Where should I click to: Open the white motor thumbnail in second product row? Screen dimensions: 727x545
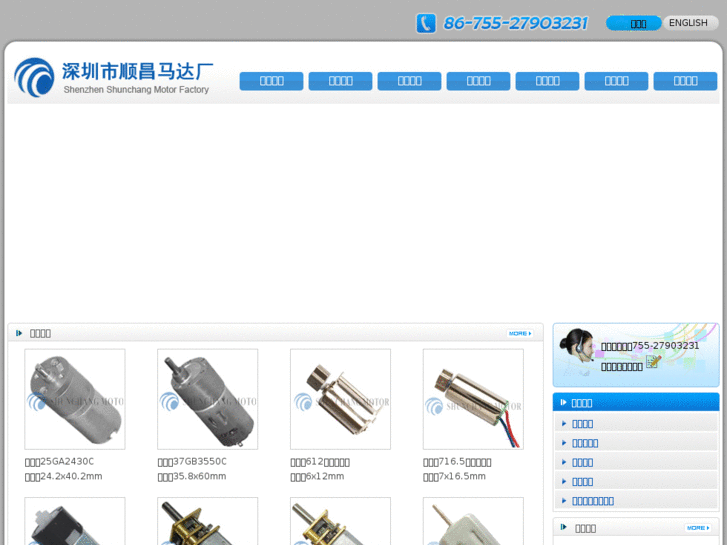coord(473,521)
